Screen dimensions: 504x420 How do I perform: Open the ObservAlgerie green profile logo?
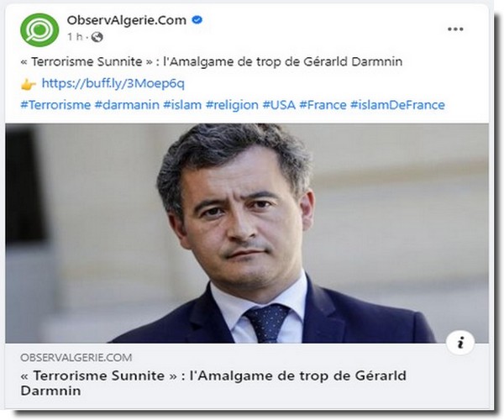pyautogui.click(x=39, y=30)
